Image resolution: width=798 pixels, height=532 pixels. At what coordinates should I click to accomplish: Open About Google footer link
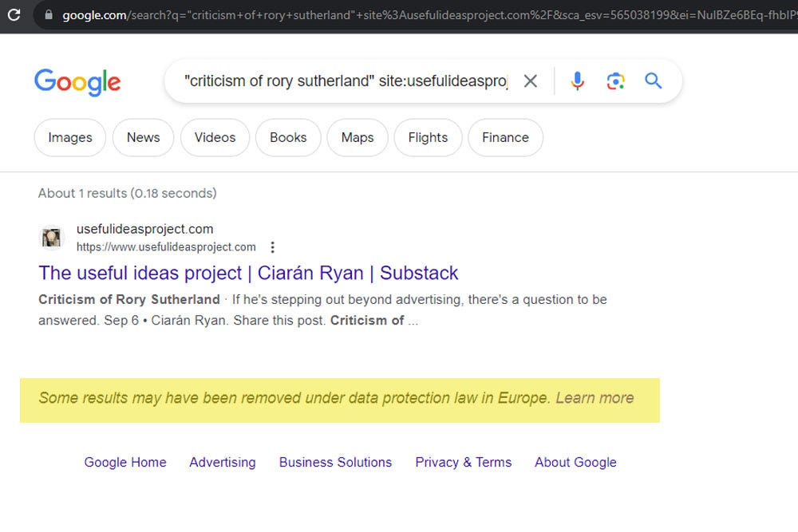click(x=575, y=463)
